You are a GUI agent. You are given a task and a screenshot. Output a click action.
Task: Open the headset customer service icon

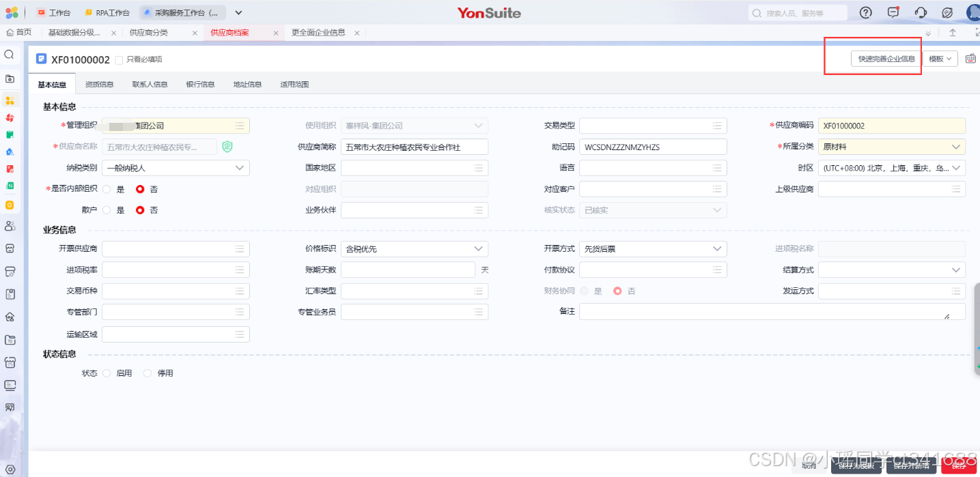click(x=920, y=12)
